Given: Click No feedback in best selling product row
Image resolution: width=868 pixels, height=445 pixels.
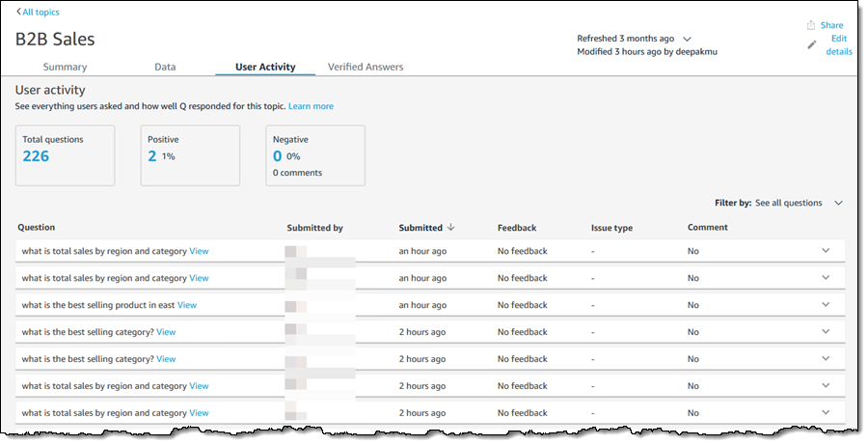Looking at the screenshot, I should [x=522, y=305].
